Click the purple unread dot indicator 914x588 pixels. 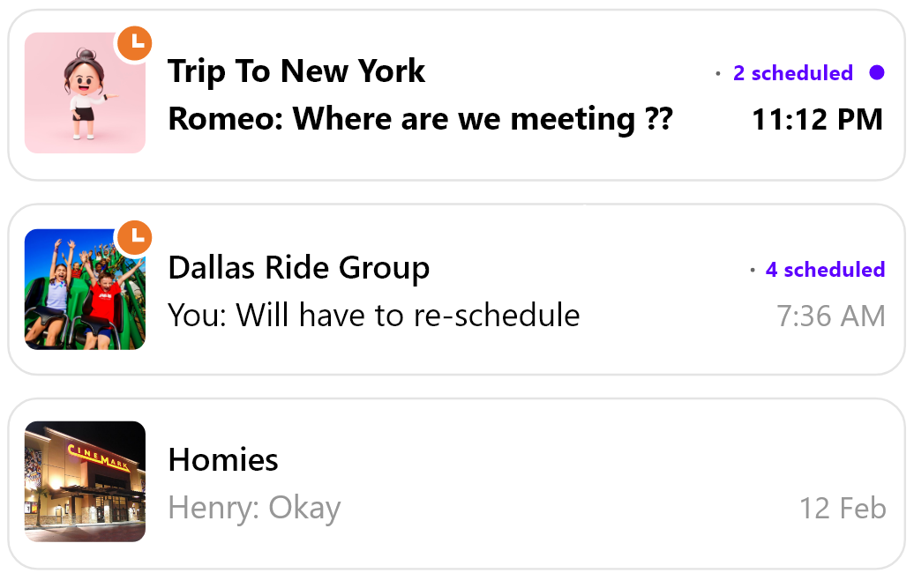(877, 73)
